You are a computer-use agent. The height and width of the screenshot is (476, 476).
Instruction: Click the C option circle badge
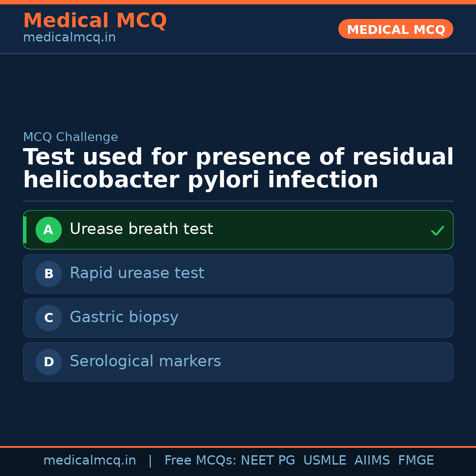(x=48, y=318)
